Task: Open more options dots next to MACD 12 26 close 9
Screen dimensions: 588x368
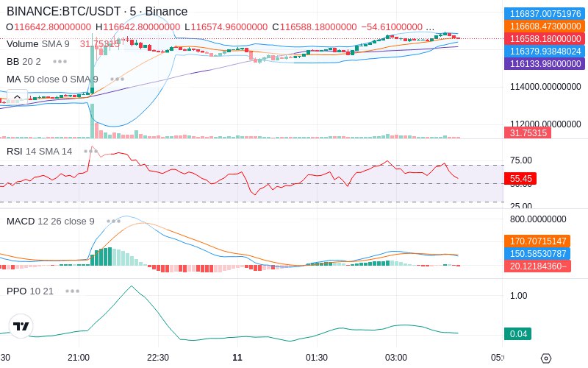Action: tap(114, 222)
